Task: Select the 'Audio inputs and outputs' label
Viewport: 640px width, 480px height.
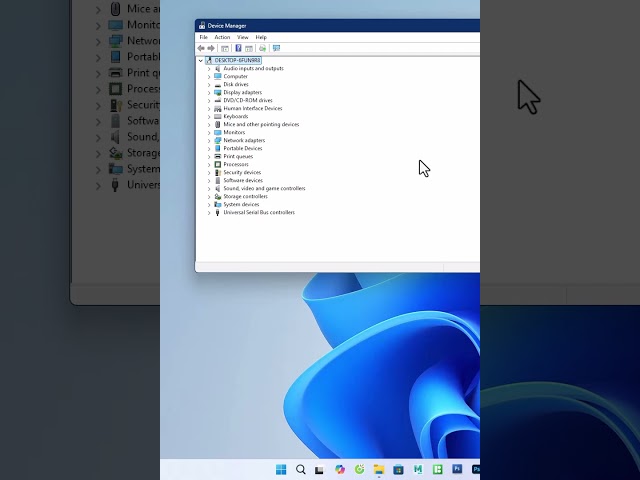Action: pos(253,68)
